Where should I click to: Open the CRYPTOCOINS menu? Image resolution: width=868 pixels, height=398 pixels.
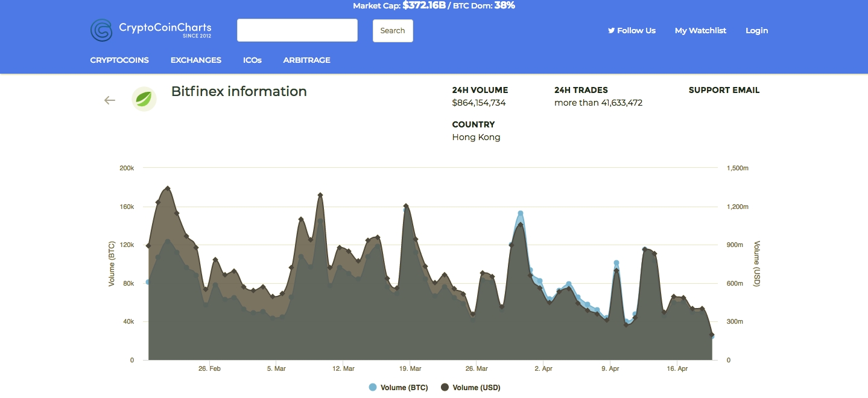[119, 60]
